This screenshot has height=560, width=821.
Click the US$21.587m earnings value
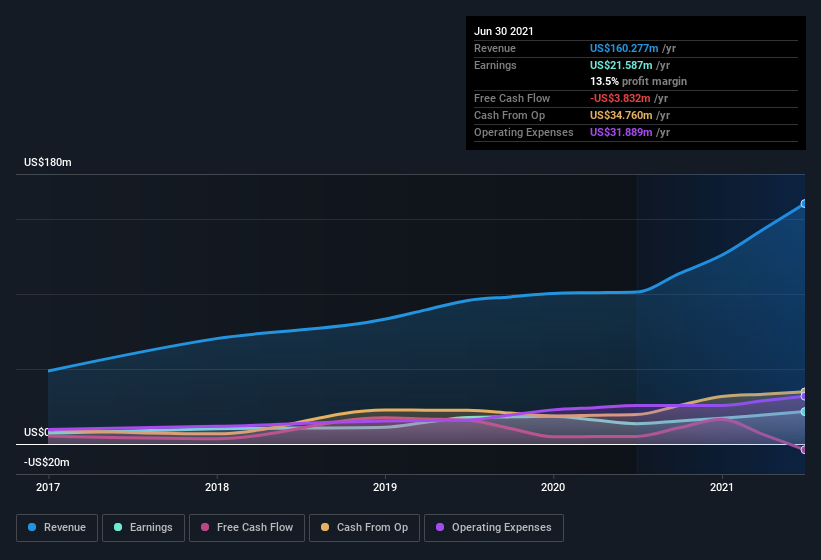pos(621,65)
